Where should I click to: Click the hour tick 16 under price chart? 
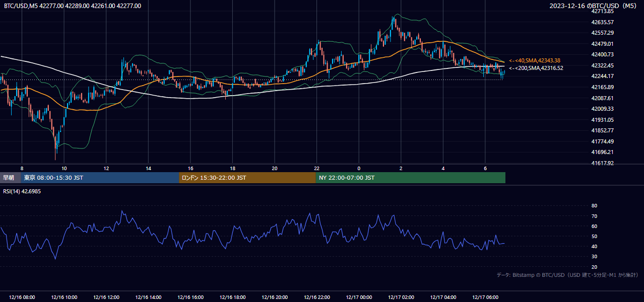point(190,168)
